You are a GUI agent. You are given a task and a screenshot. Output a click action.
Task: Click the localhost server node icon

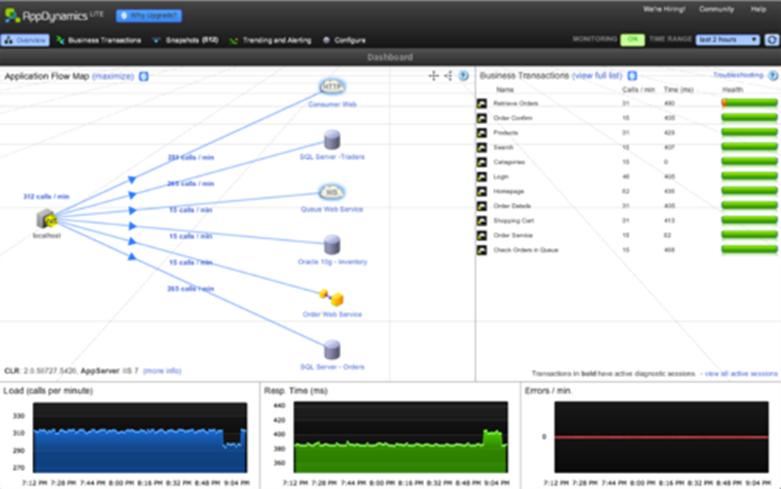(x=46, y=219)
